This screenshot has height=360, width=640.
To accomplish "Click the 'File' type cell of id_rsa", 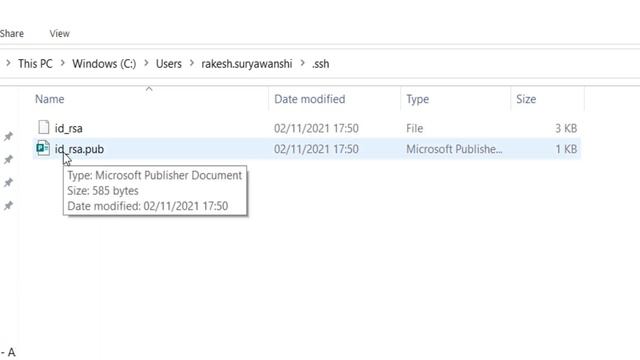I will 414,128.
